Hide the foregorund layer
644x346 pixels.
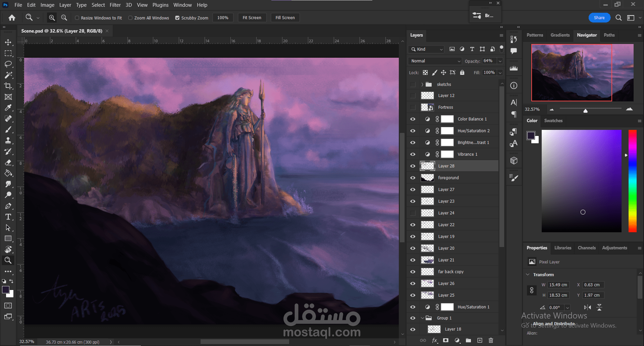click(x=413, y=178)
